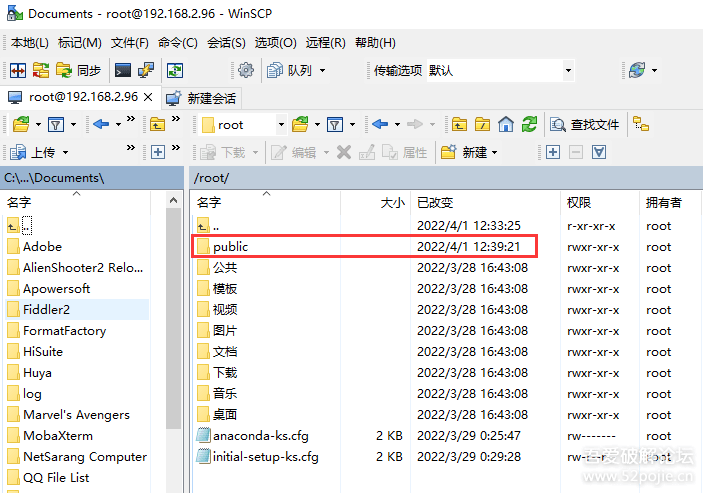This screenshot has width=703, height=493.
Task: Open the 新建 dropdown arrow
Action: click(x=495, y=152)
